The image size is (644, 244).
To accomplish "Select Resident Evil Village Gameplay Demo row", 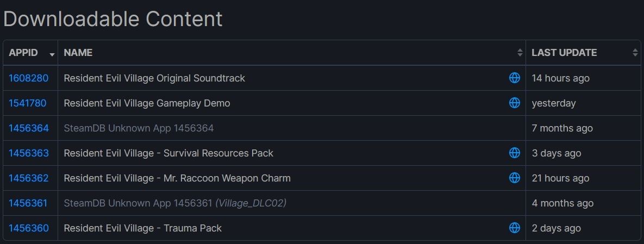I will click(322, 103).
